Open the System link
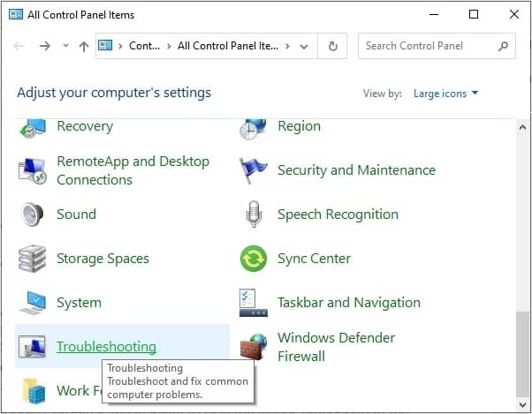532x414 pixels. 79,303
